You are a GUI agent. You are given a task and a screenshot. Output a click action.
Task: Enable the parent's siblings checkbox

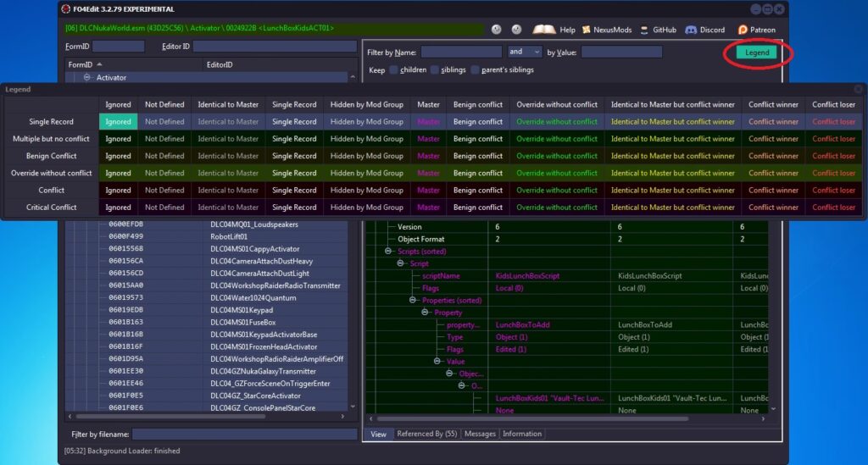pos(475,69)
